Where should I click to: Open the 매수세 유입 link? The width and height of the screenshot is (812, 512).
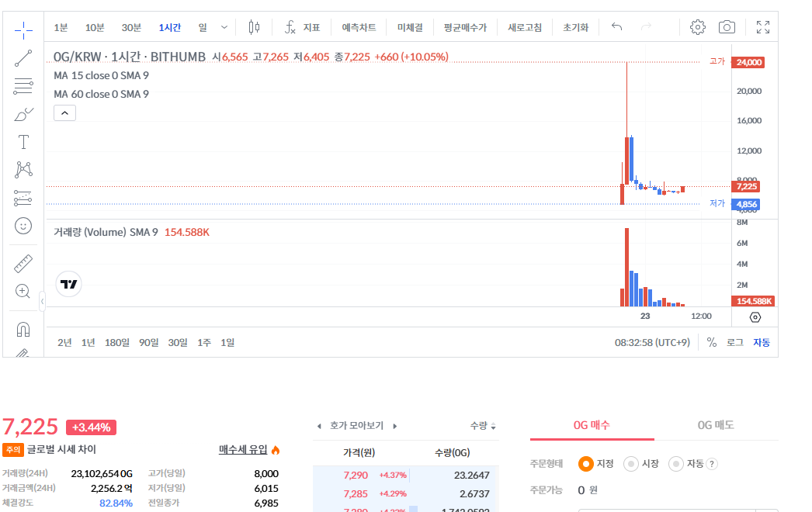coord(243,449)
